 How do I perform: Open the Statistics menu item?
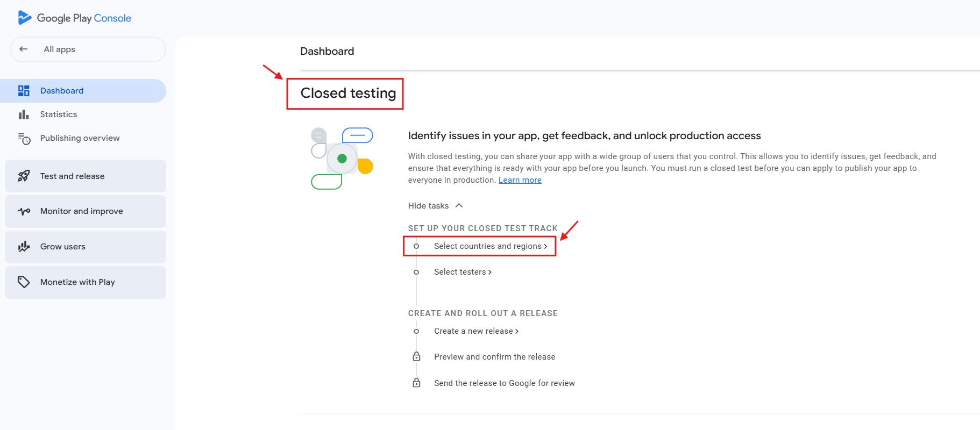(x=59, y=114)
